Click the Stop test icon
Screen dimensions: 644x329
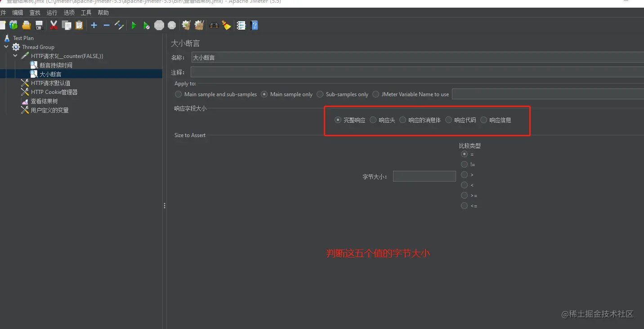tap(159, 26)
